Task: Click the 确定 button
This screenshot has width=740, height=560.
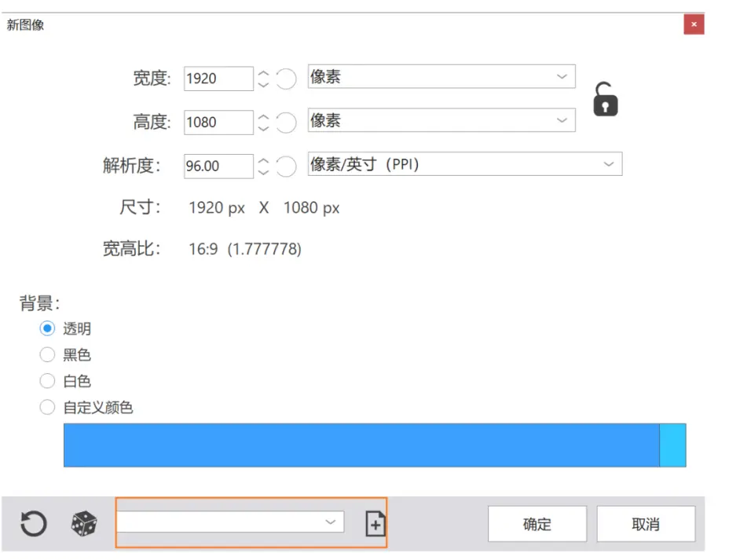Action: pyautogui.click(x=537, y=524)
